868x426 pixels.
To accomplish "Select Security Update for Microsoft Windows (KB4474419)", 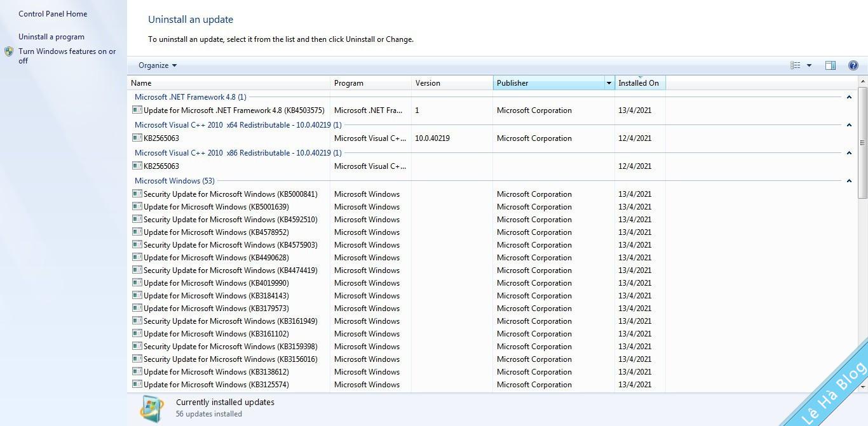I will click(x=231, y=270).
